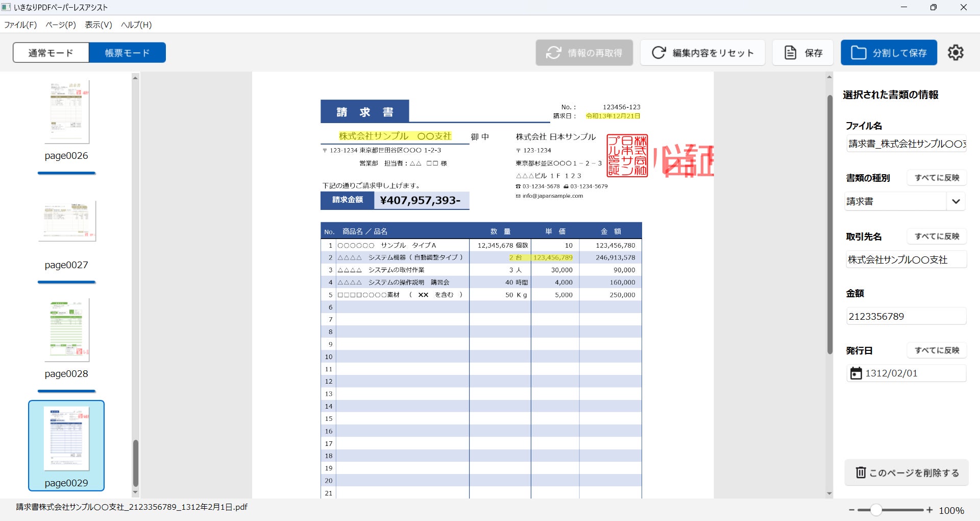Image resolution: width=980 pixels, height=521 pixels.
Task: Click the 発行日 date field 1312/02/01
Action: point(906,373)
